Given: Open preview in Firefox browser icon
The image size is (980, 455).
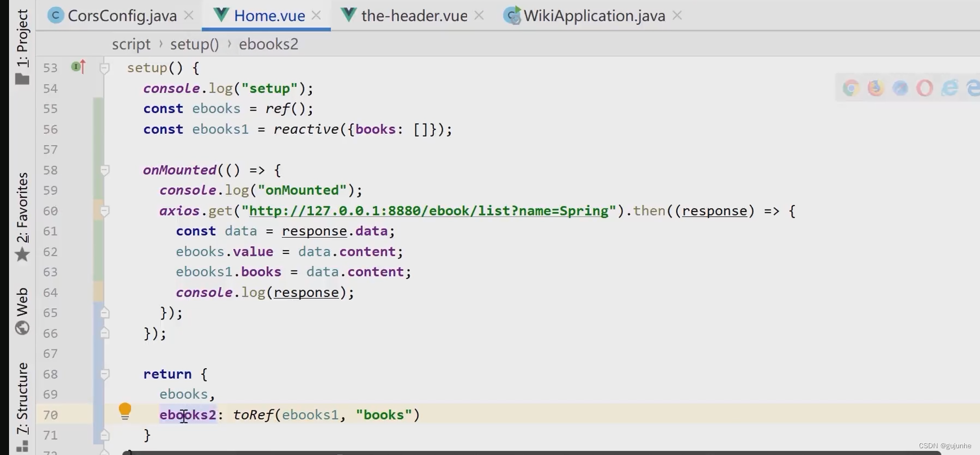Looking at the screenshot, I should [x=876, y=88].
